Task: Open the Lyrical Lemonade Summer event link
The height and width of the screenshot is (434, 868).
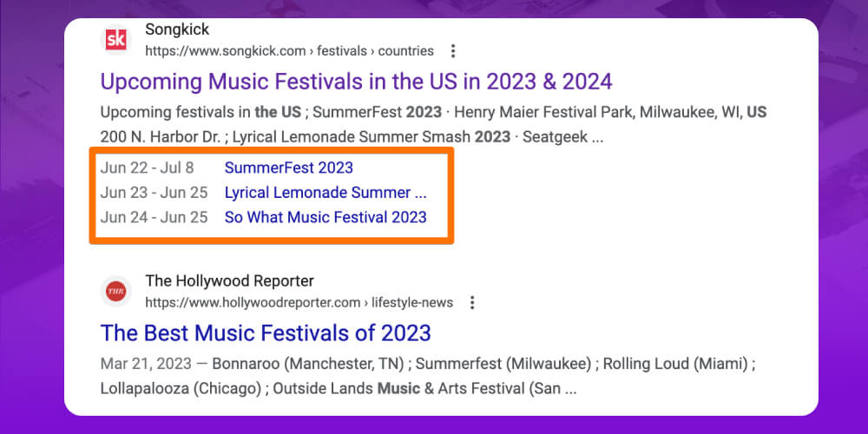Action: click(325, 193)
